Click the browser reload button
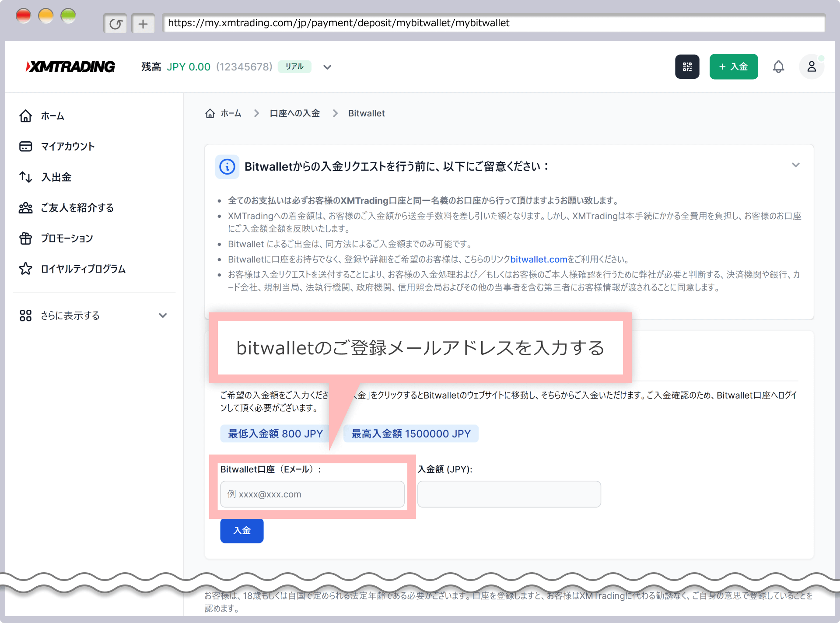The height and width of the screenshot is (623, 840). [x=115, y=24]
